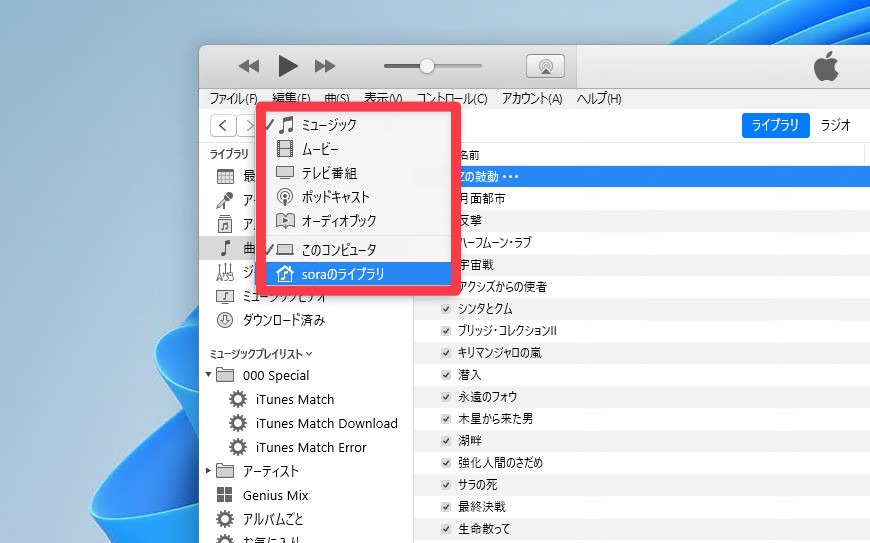Collapse the 000 Special folder triangle
This screenshot has height=543, width=870.
click(x=209, y=374)
